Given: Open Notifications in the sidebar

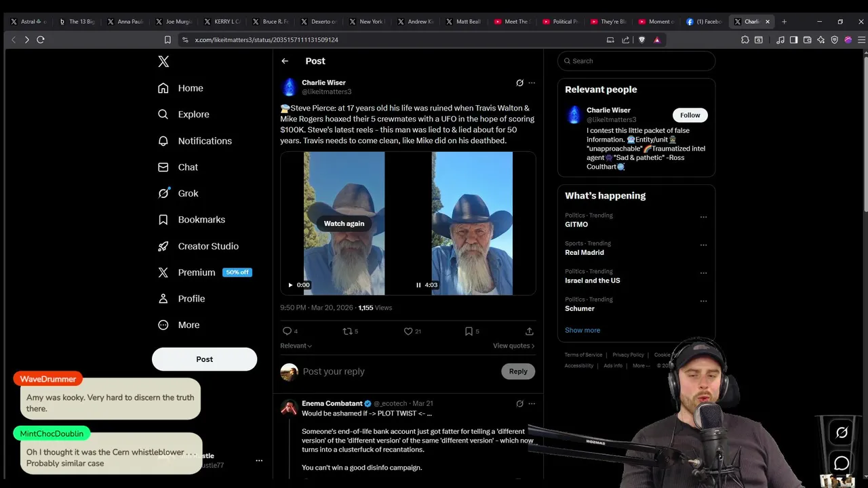Looking at the screenshot, I should [x=195, y=141].
